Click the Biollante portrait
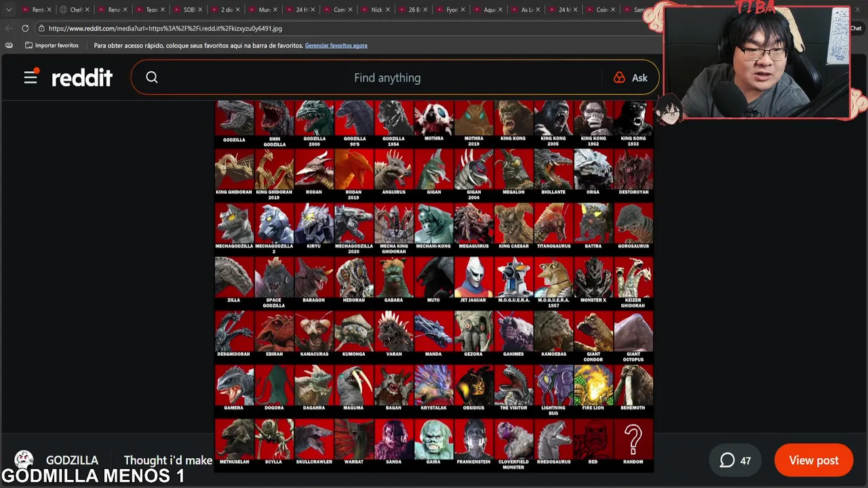 pyautogui.click(x=553, y=169)
